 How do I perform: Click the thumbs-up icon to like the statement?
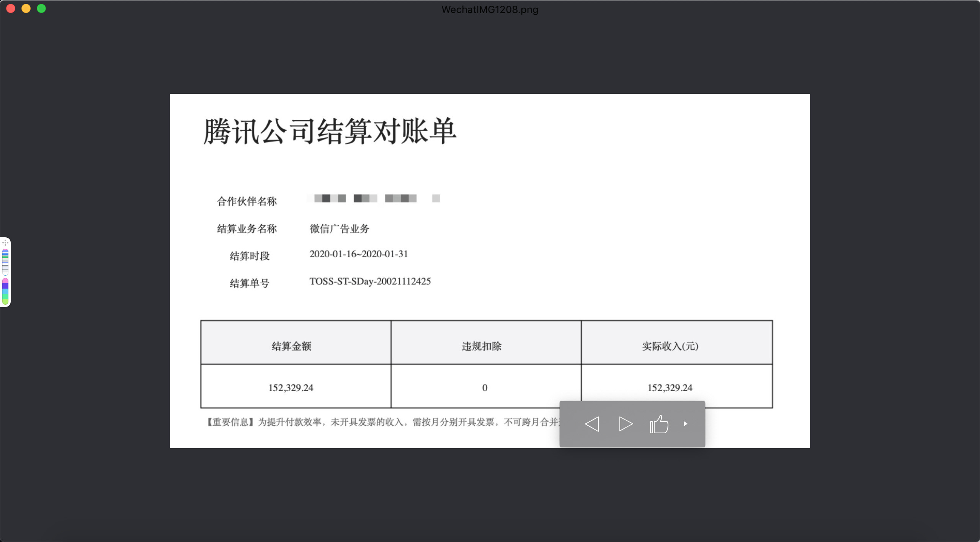(659, 424)
